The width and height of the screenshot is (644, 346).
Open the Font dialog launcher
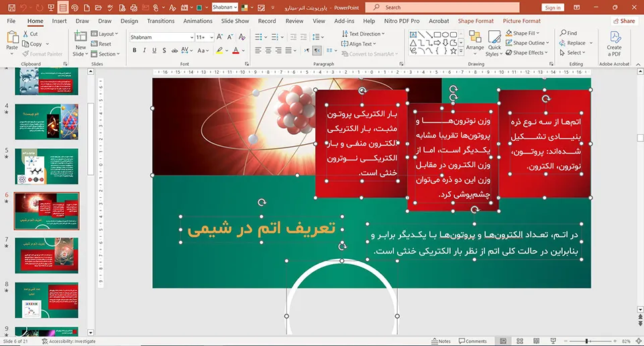coord(247,64)
